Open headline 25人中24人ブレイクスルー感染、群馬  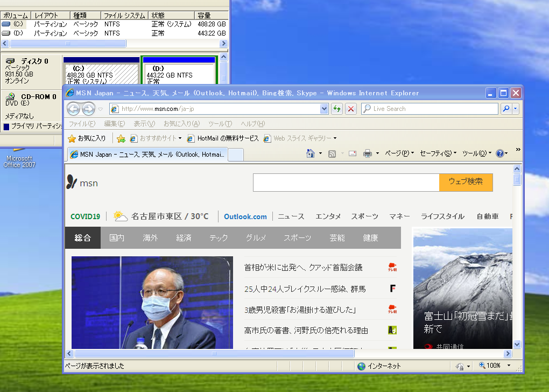click(305, 289)
